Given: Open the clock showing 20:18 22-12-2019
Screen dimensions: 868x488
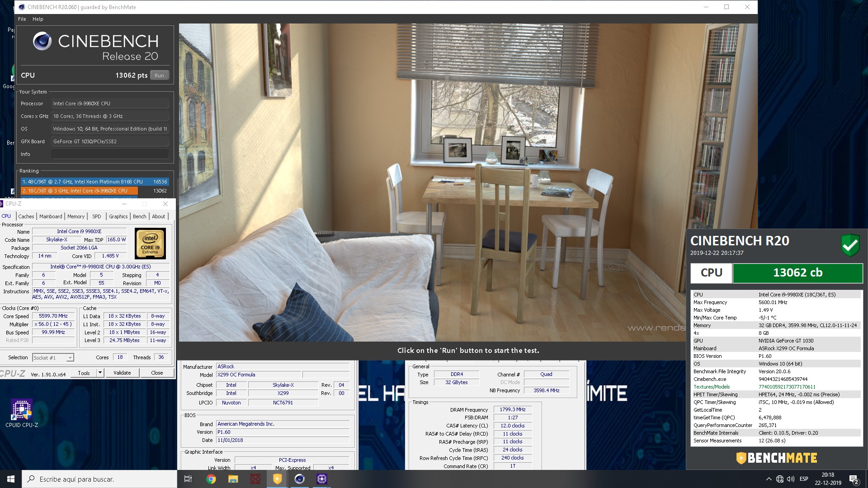Looking at the screenshot, I should pyautogui.click(x=828, y=479).
